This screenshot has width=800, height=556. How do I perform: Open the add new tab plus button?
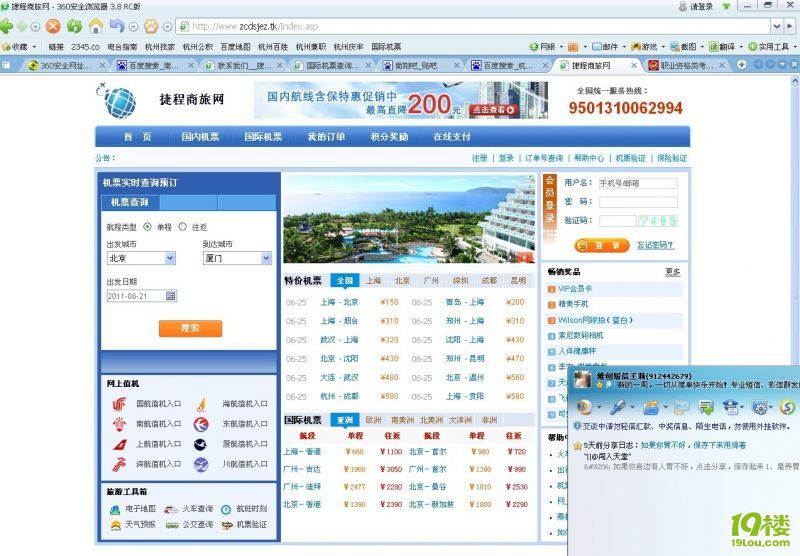coord(741,65)
